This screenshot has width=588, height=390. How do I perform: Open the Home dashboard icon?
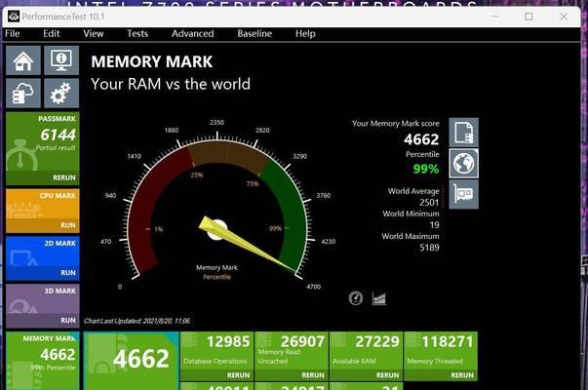(23, 60)
